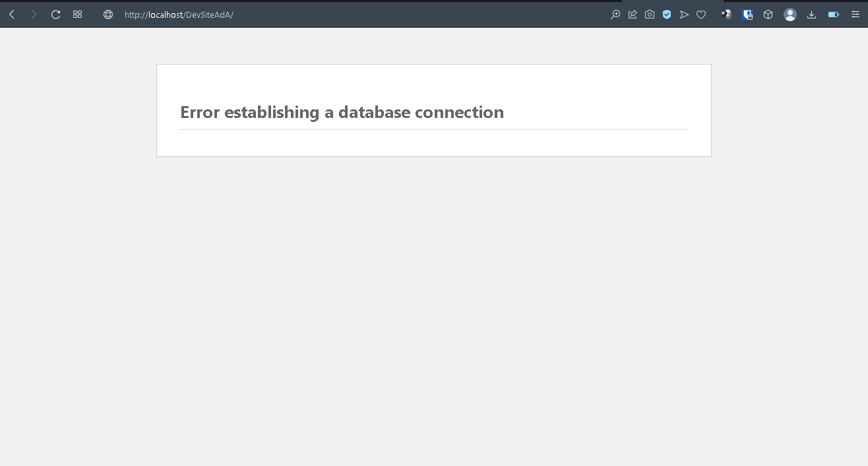Open the three-spheres extension icon
868x466 pixels.
pos(726,15)
